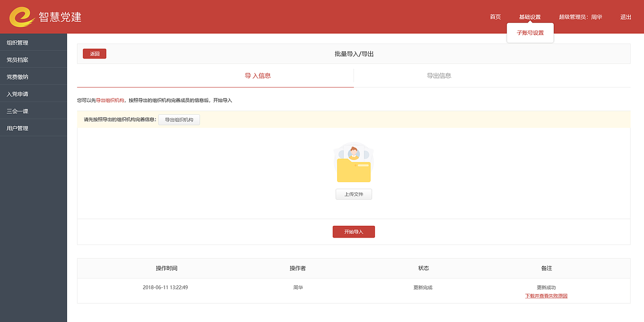
Task: Click 下载并查看失败原因 in the remarks column
Action: click(x=546, y=296)
